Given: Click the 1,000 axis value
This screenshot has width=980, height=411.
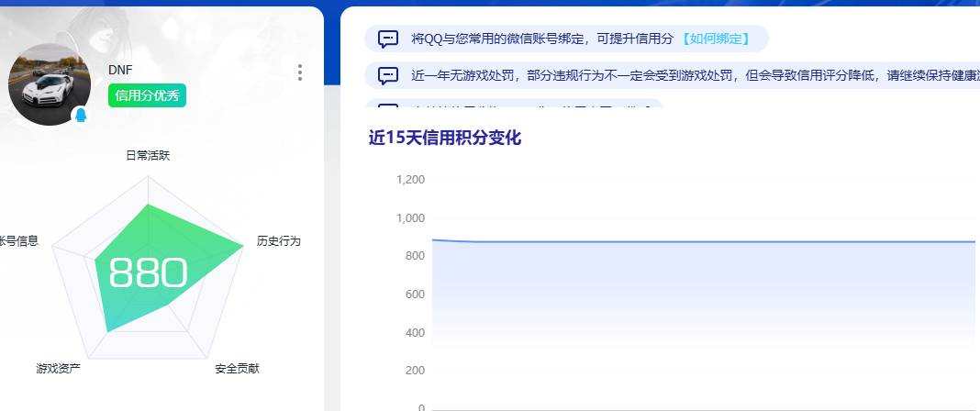Looking at the screenshot, I should coord(410,218).
